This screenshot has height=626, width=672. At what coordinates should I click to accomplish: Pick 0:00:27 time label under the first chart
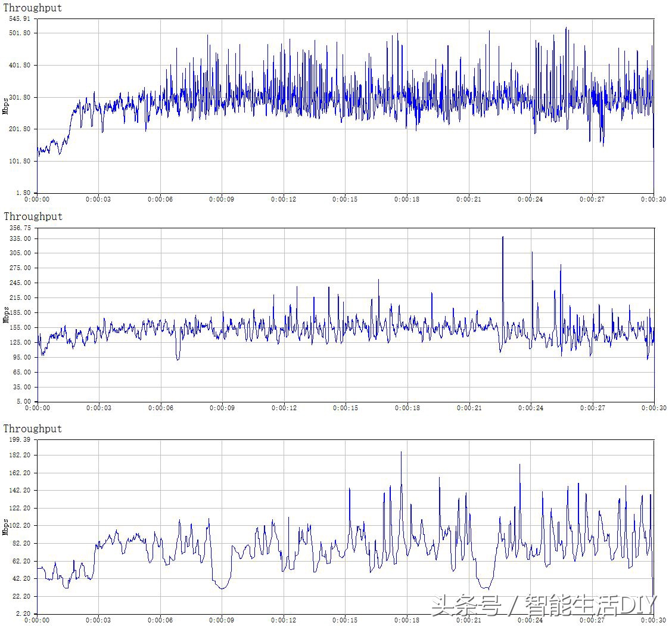(x=592, y=199)
